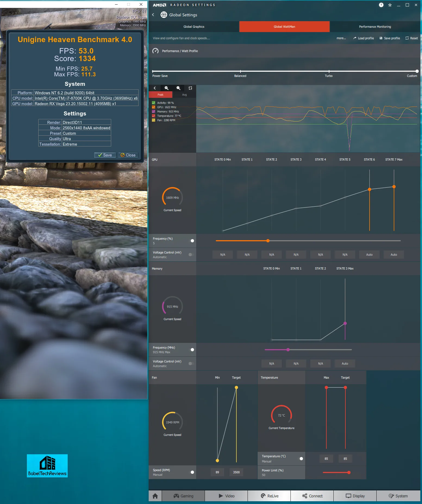Zoom out on the WattMan graph
The image size is (422, 504).
179,88
